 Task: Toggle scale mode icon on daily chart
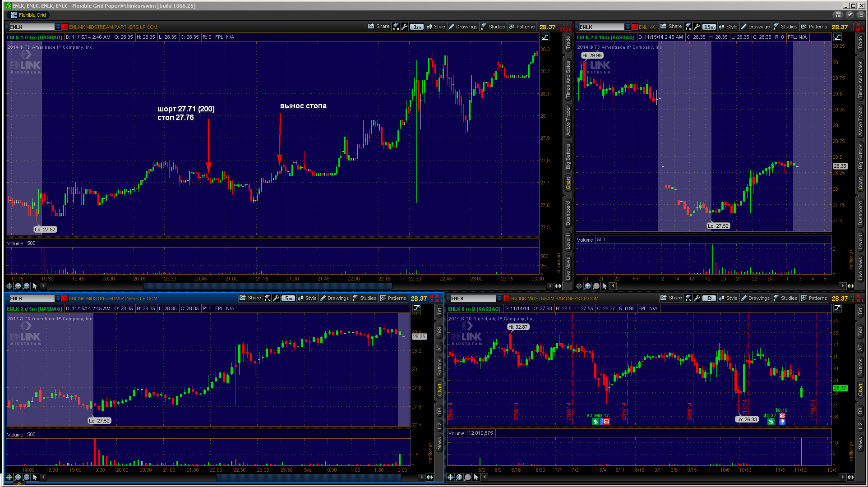tap(837, 308)
